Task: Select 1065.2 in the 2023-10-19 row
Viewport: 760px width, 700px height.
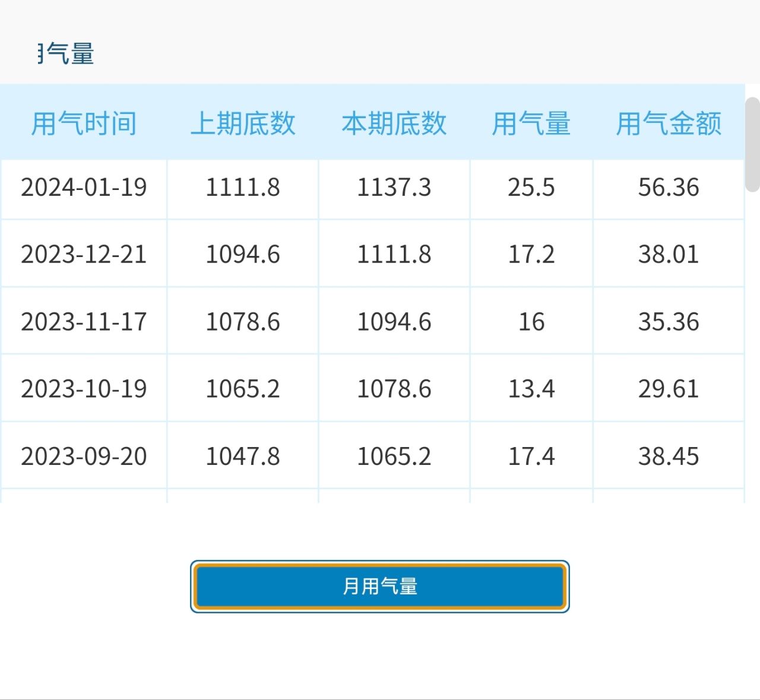Action: point(243,389)
